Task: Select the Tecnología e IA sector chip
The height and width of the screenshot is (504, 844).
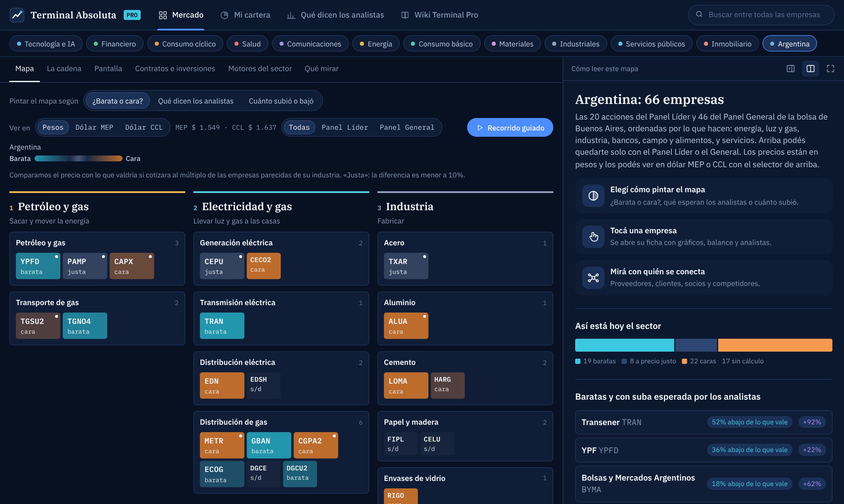Action: click(46, 44)
